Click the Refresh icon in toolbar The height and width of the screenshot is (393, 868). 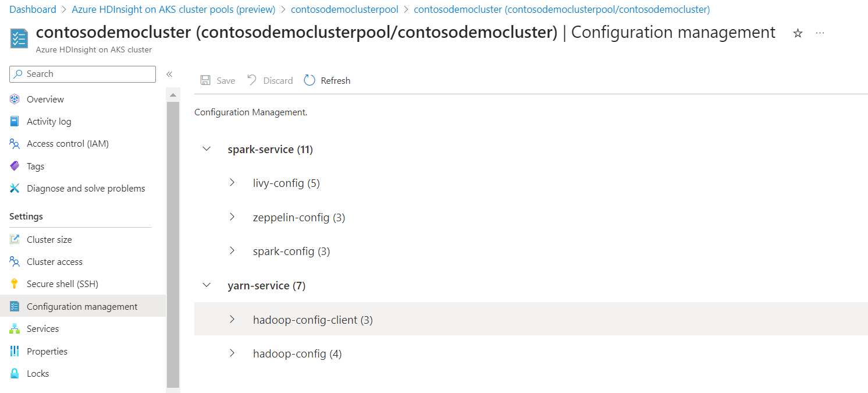click(310, 80)
